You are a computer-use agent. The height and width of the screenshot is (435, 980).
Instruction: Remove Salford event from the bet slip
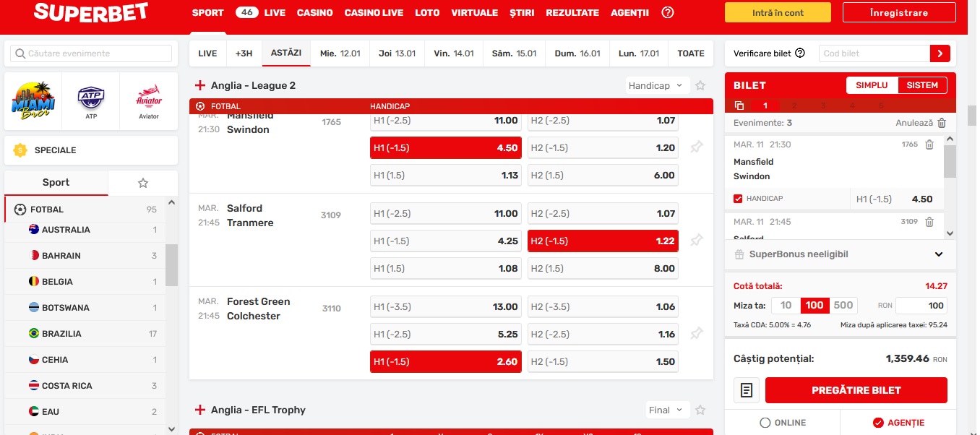click(x=929, y=222)
